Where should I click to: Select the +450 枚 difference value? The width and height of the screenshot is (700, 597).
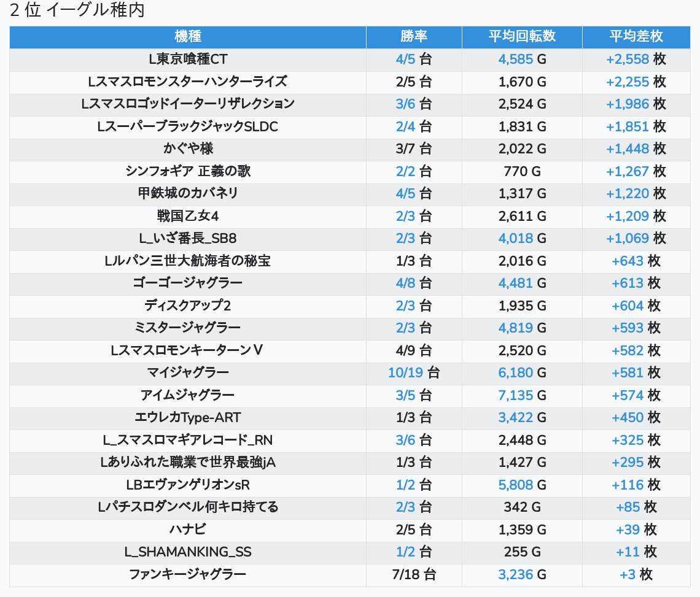coord(636,418)
